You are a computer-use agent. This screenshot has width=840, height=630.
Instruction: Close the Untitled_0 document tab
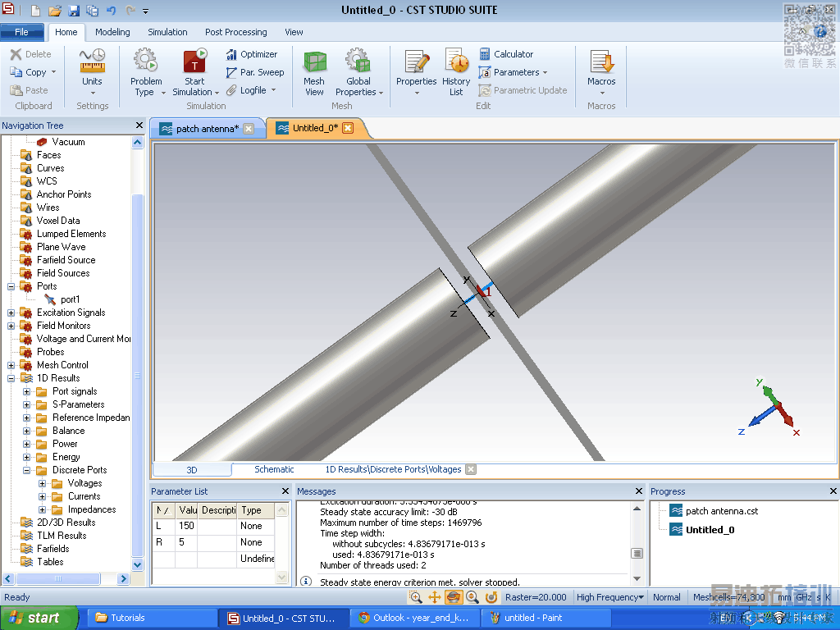[x=348, y=128]
